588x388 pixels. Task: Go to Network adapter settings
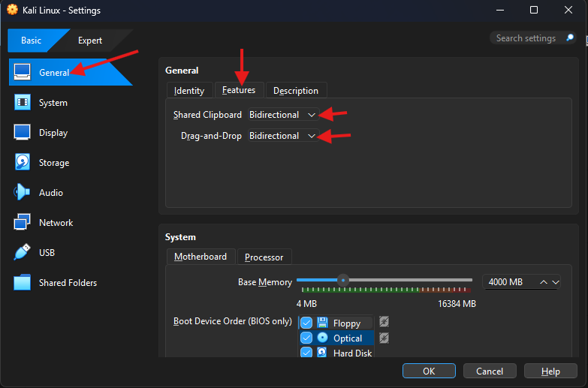(x=56, y=223)
